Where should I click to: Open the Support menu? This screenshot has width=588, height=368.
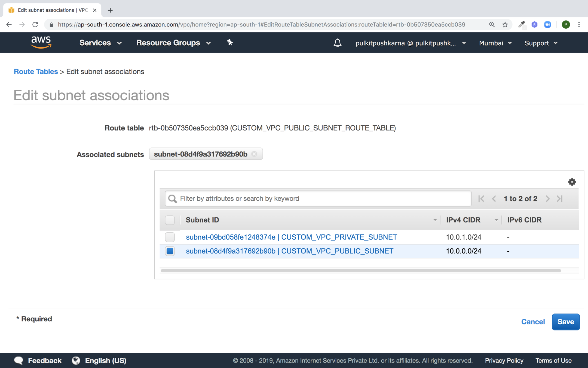click(541, 43)
